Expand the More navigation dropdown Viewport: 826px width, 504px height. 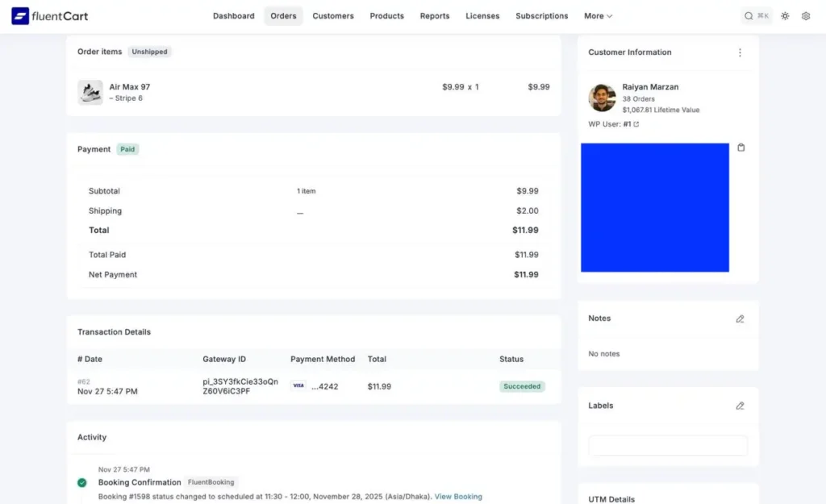pyautogui.click(x=598, y=16)
